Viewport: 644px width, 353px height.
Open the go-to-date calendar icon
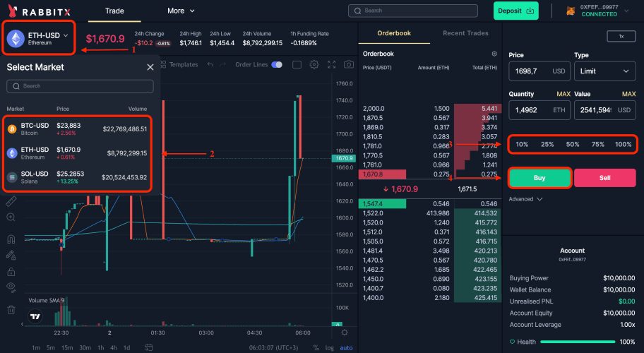tap(149, 347)
